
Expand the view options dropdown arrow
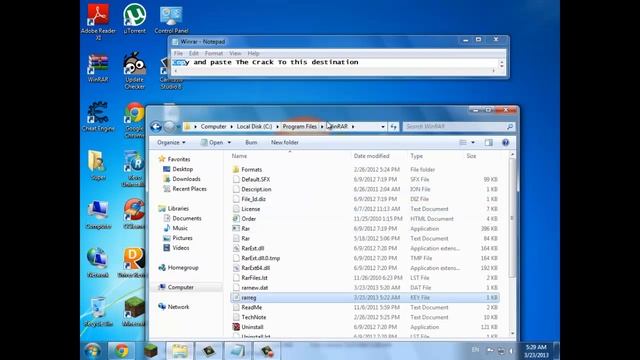coord(473,142)
